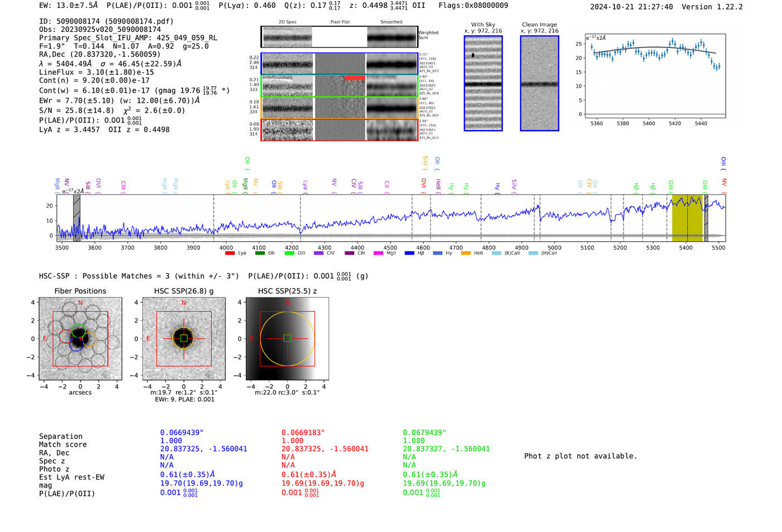Click the m:22.0 rc:3.0" s:0.1" caption
Image resolution: width=782 pixels, height=532 pixels.
point(287,392)
